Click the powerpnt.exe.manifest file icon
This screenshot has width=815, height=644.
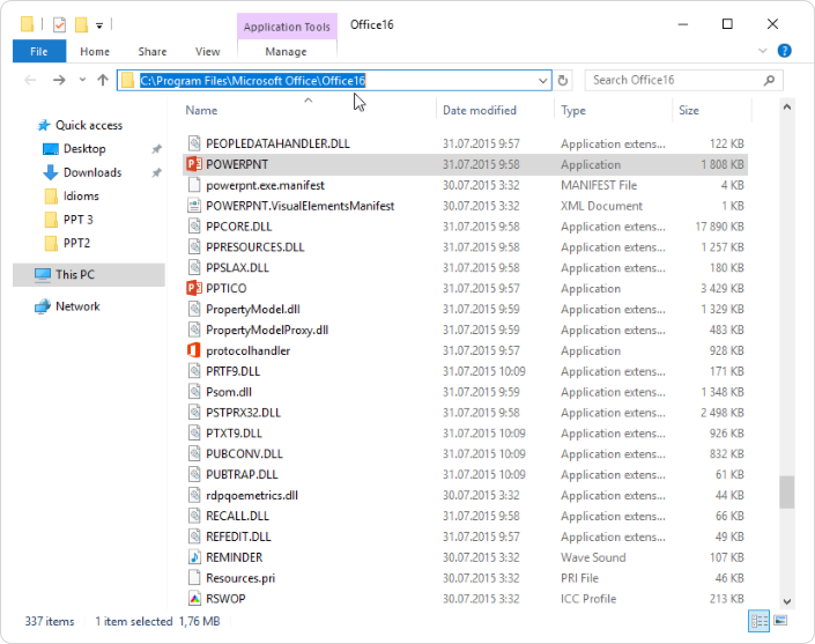pyautogui.click(x=194, y=185)
